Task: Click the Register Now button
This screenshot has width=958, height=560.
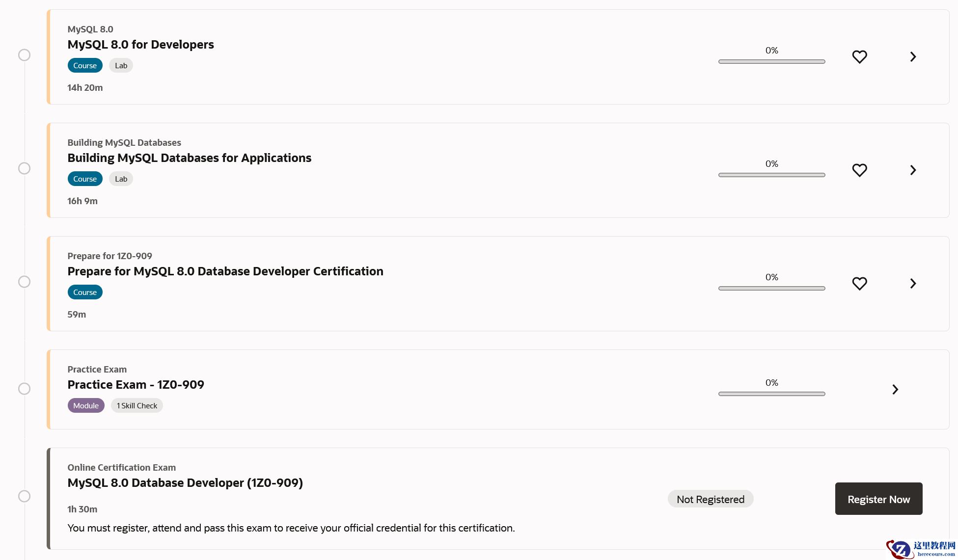Action: tap(878, 499)
